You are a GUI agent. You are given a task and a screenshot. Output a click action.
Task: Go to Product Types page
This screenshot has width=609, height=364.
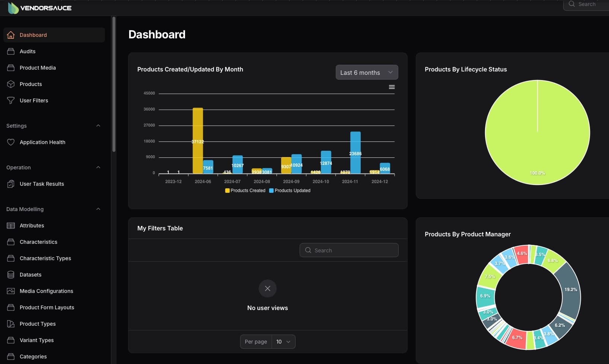(x=38, y=324)
